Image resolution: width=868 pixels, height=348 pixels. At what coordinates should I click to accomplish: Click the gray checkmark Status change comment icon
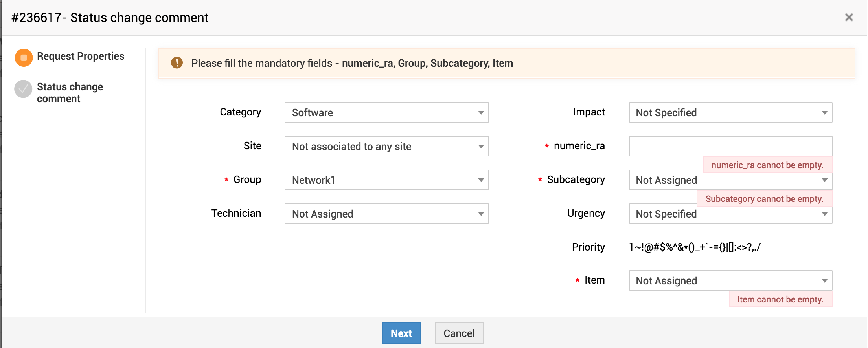pos(23,89)
